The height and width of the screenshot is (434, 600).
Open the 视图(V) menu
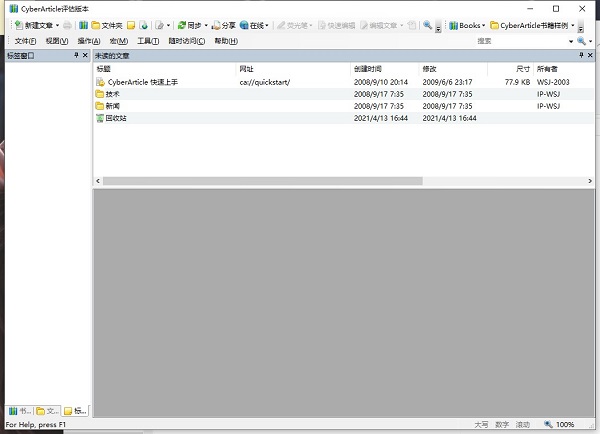57,41
